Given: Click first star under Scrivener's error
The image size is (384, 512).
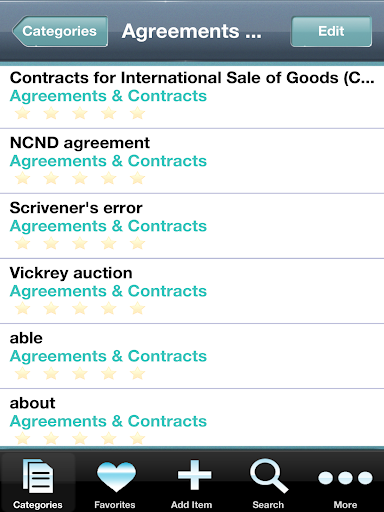Looking at the screenshot, I should [x=23, y=243].
